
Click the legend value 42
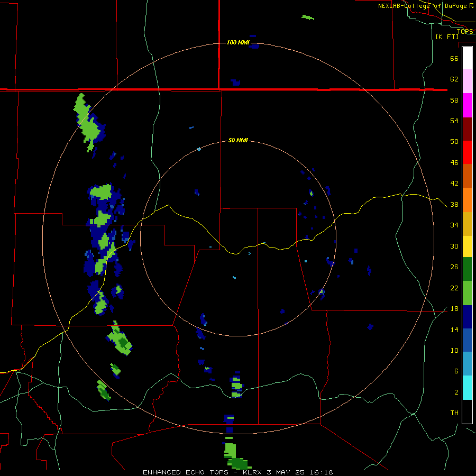coord(454,184)
